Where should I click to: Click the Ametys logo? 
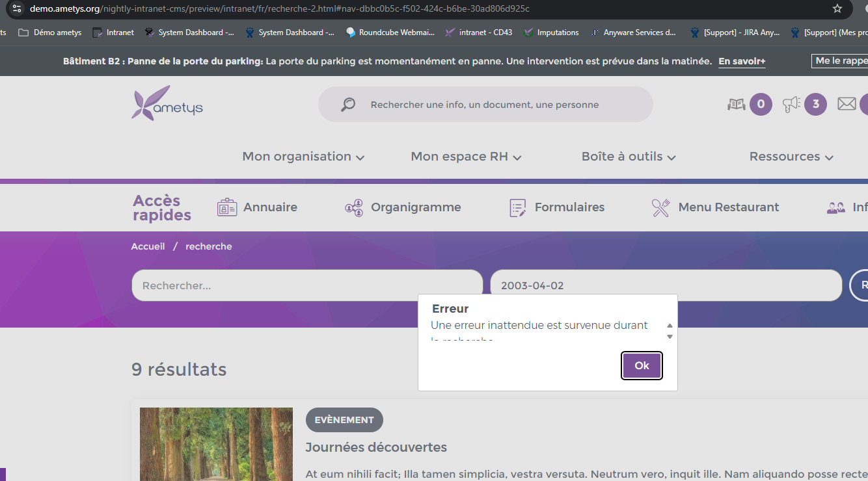click(x=167, y=104)
